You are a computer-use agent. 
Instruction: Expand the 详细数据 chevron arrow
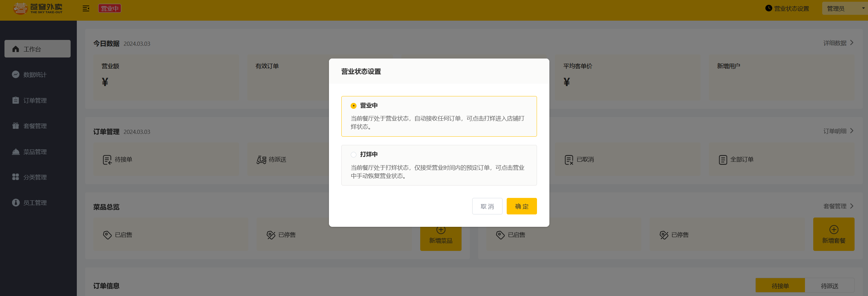pyautogui.click(x=851, y=43)
